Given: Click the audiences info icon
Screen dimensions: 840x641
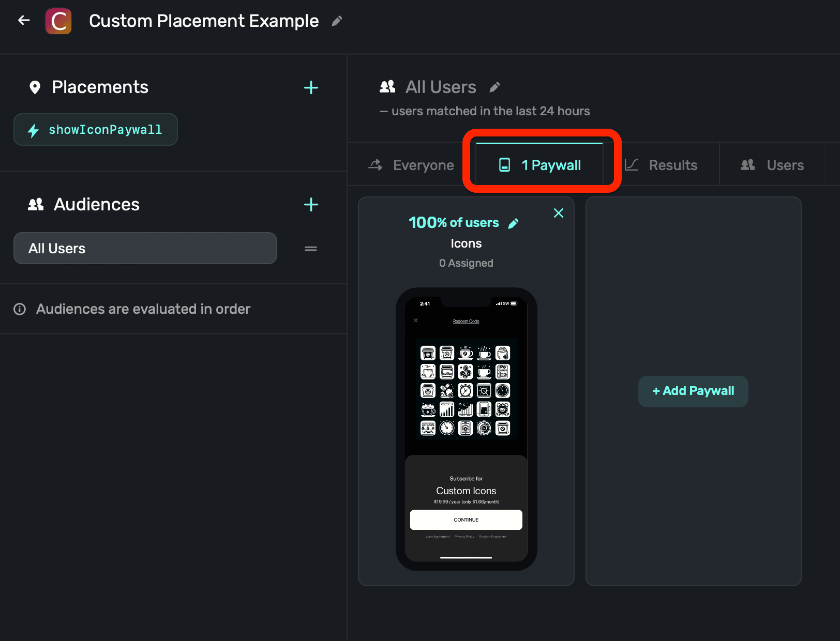Looking at the screenshot, I should pos(20,309).
